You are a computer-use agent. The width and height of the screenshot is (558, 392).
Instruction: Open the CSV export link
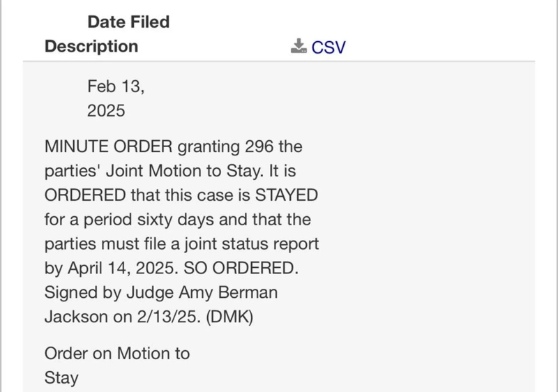[x=329, y=47]
